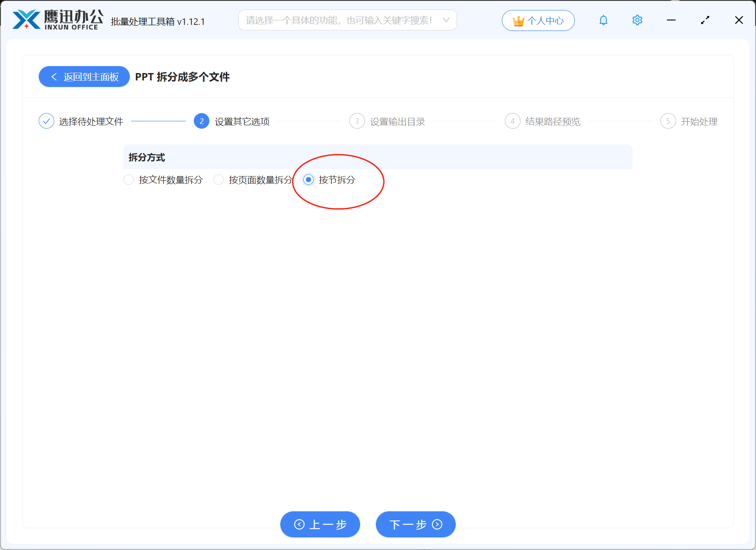The image size is (756, 550).
Task: Click the 拆分方式 section header
Action: [x=146, y=157]
